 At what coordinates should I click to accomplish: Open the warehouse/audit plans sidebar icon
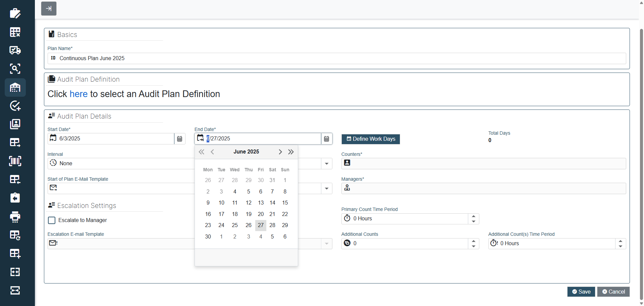[x=15, y=88]
